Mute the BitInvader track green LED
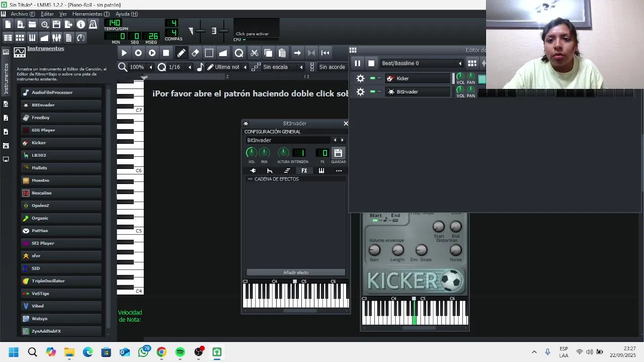This screenshot has height=362, width=644. (x=372, y=92)
